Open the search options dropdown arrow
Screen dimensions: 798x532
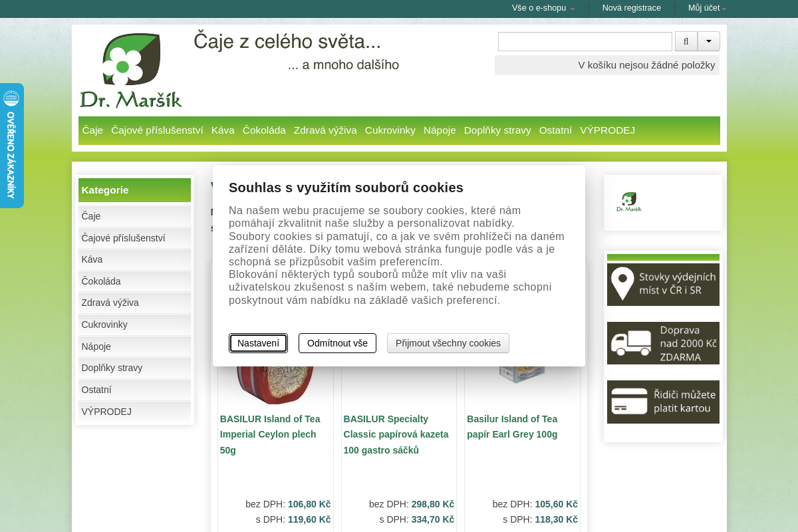(708, 41)
